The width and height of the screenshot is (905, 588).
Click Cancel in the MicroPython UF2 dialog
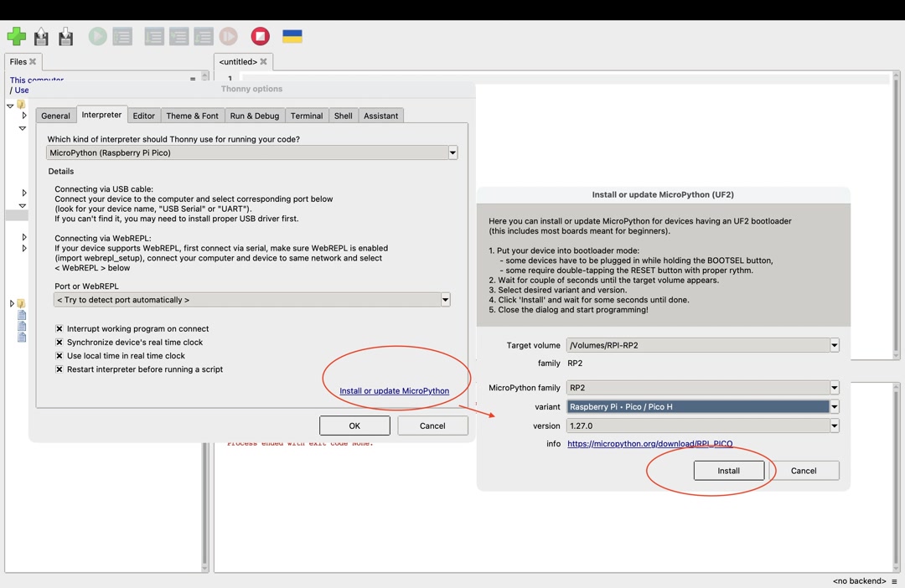(804, 471)
